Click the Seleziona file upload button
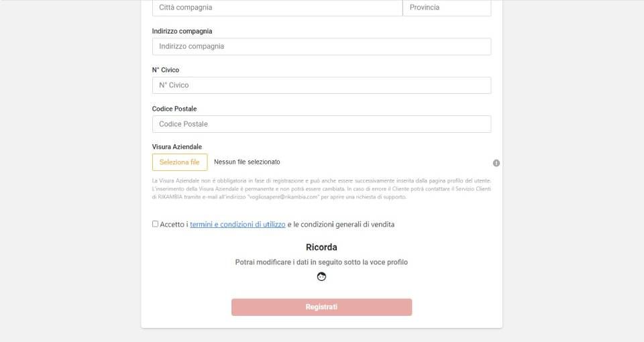 pos(180,162)
